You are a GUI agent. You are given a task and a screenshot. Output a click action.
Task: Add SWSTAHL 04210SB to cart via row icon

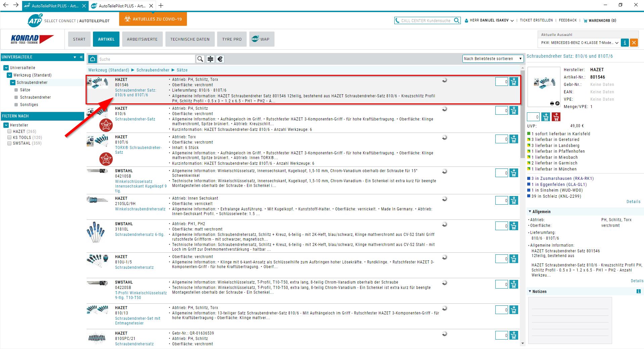point(513,173)
